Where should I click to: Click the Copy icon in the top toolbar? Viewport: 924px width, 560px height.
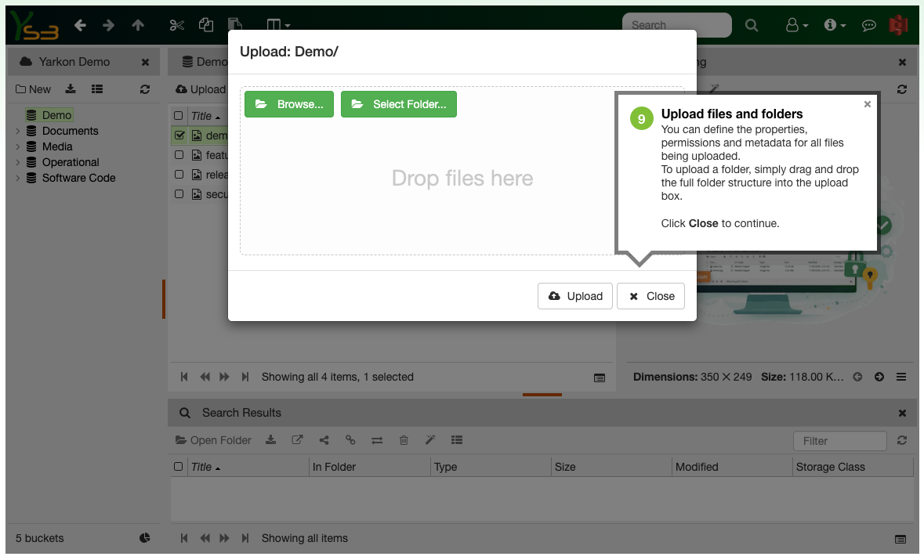(205, 24)
